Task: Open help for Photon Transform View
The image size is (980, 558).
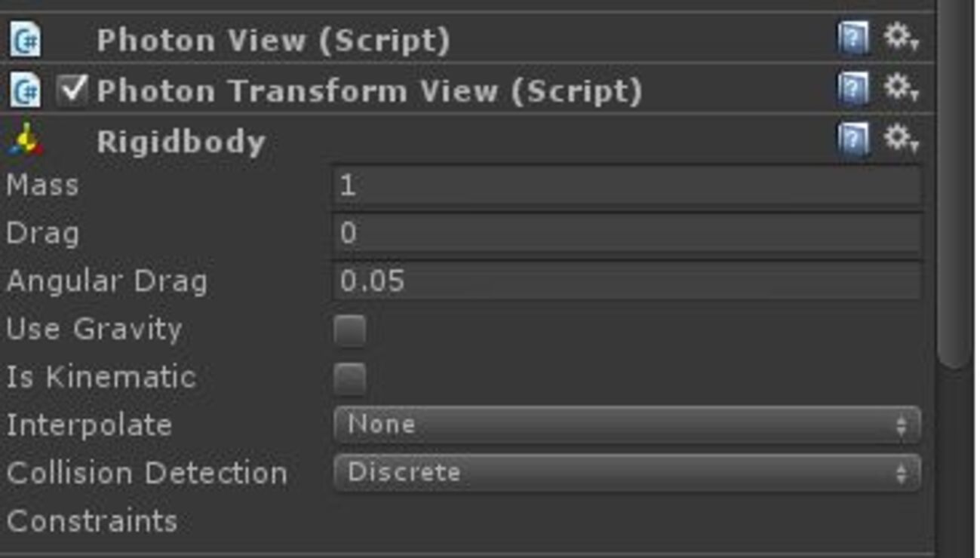Action: click(853, 90)
